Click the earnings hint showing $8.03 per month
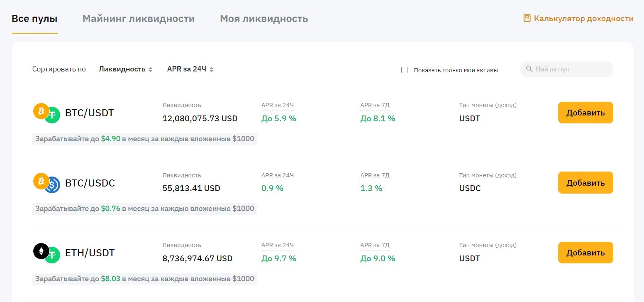 tap(145, 279)
